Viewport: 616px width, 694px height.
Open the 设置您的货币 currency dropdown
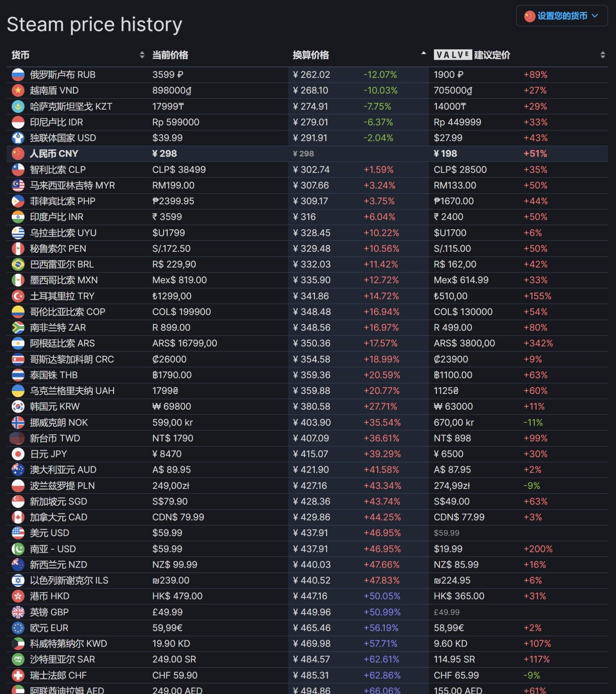tap(562, 16)
